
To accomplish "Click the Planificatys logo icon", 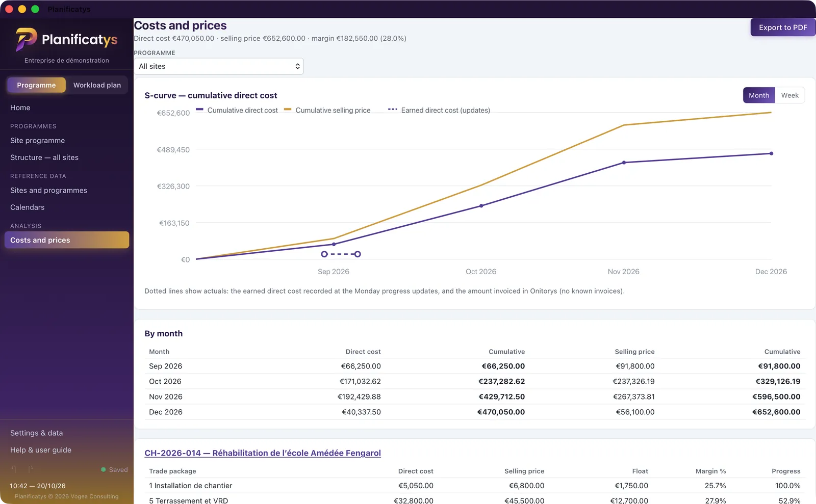I will pyautogui.click(x=26, y=39).
